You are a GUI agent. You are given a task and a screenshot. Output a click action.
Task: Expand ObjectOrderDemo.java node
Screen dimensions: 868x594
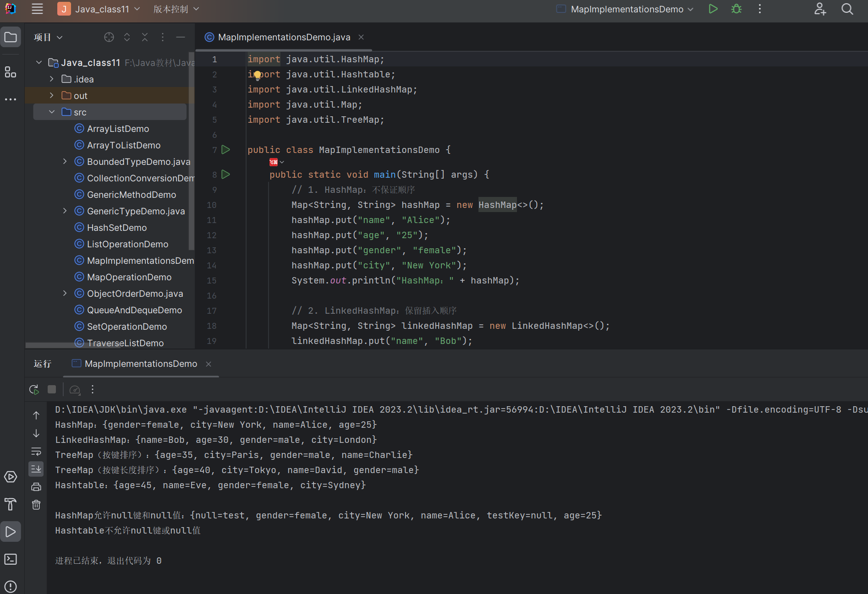tap(65, 293)
